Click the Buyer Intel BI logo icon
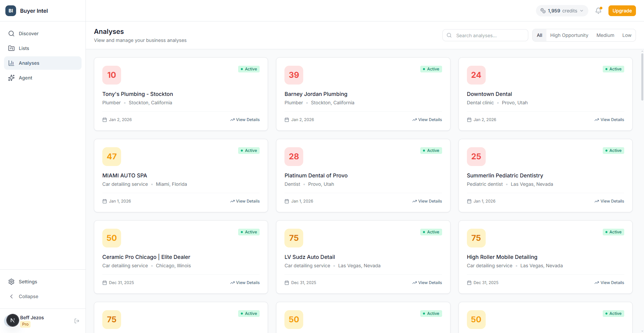644x333 pixels. pyautogui.click(x=11, y=11)
